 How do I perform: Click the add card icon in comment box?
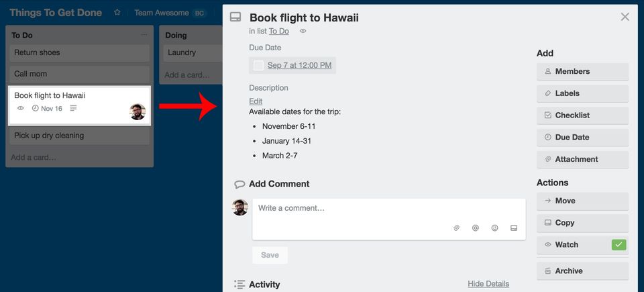514,228
